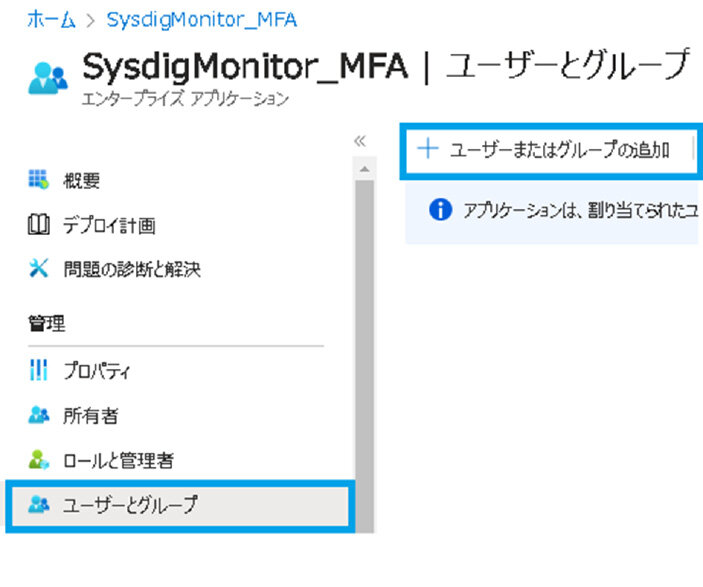703x587 pixels.
Task: Click the plus icon for adding users
Action: click(428, 150)
